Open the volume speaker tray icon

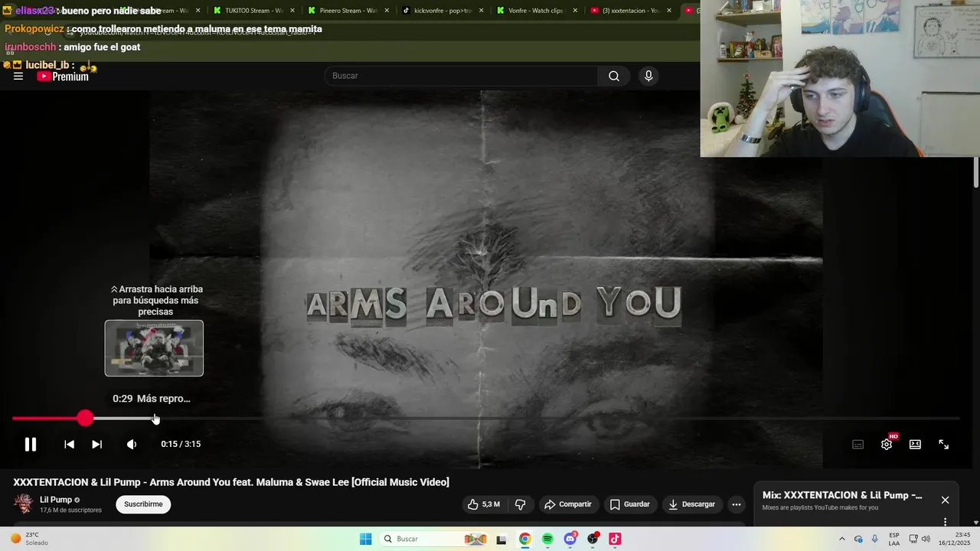(x=926, y=539)
